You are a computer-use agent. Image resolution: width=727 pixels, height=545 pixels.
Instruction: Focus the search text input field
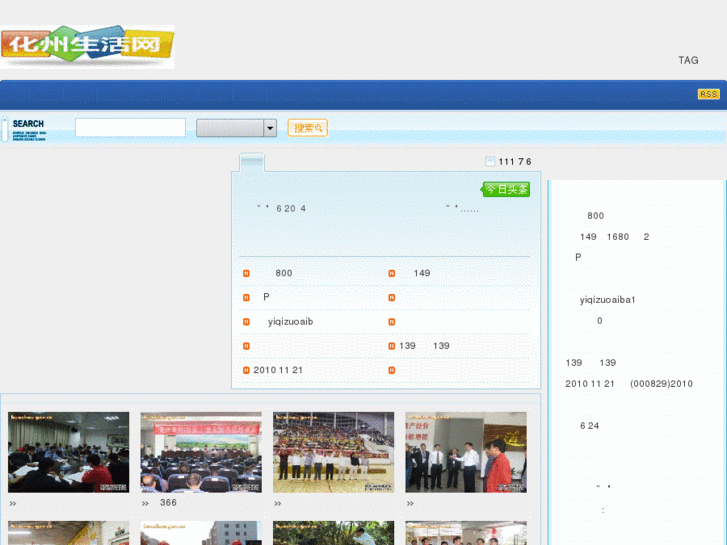pos(130,128)
